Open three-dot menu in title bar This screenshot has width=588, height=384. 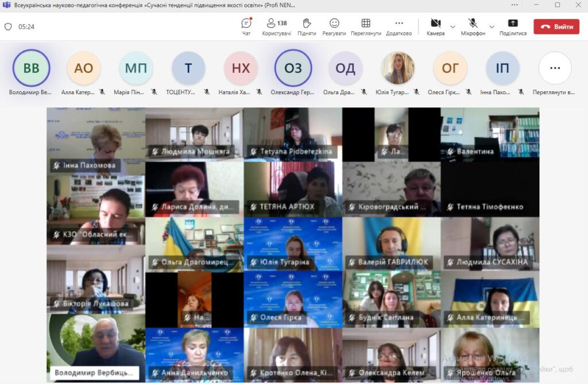[x=514, y=5]
